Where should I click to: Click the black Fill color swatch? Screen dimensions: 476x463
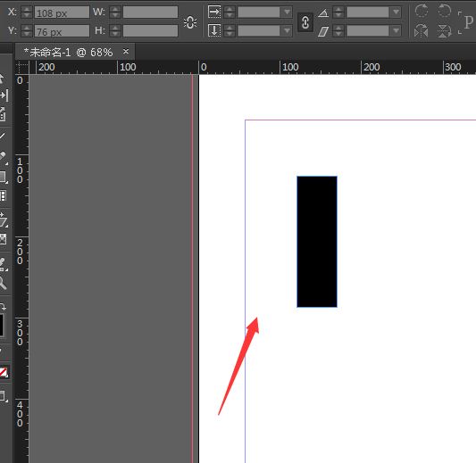click(2, 326)
